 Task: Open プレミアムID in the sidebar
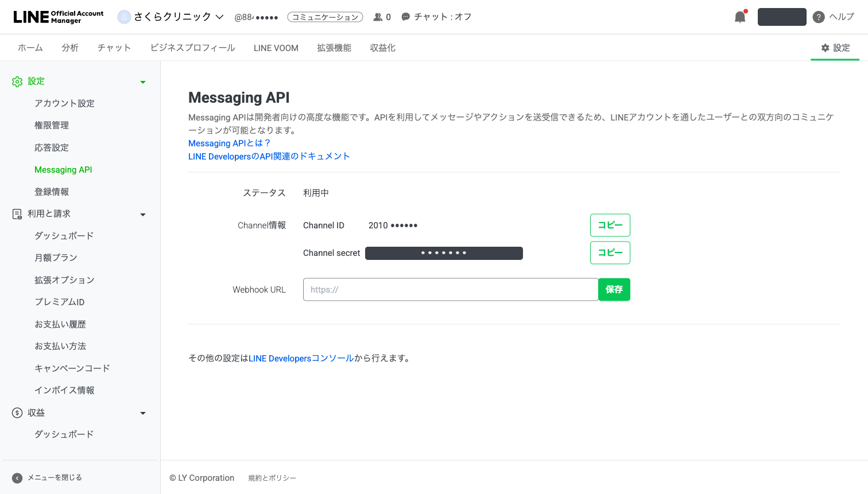pyautogui.click(x=59, y=302)
